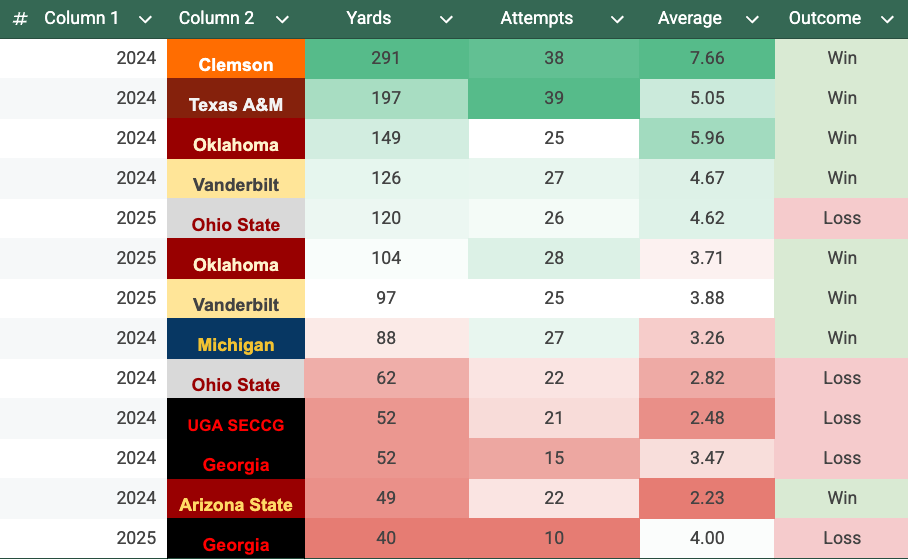The width and height of the screenshot is (908, 560).
Task: Click the orange Clemson cell
Action: (236, 59)
